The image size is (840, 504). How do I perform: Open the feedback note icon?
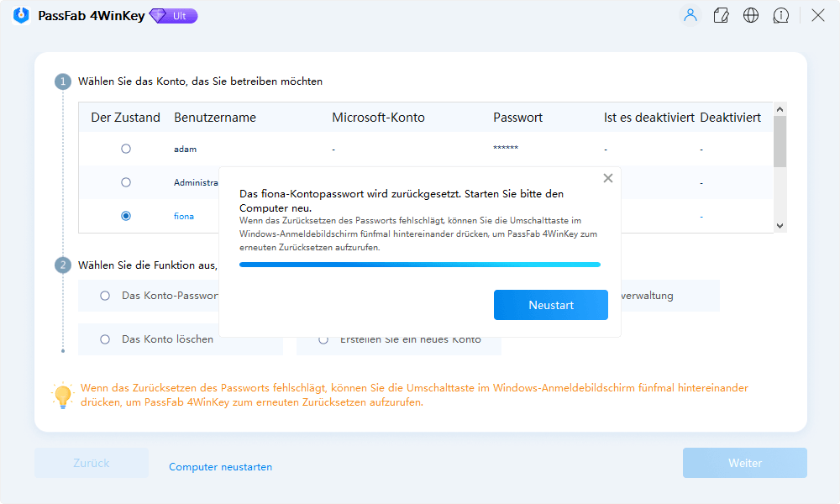point(721,15)
